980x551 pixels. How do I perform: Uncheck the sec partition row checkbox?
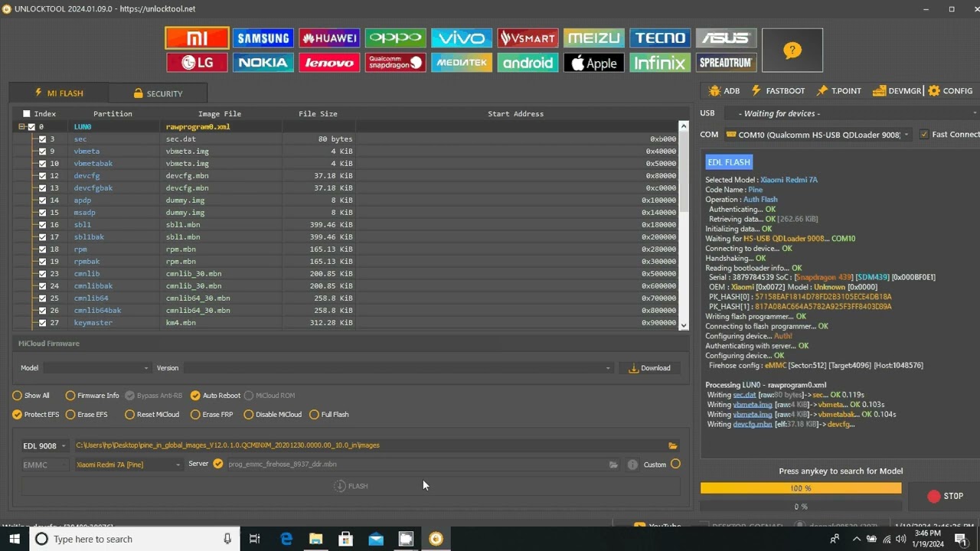click(42, 139)
